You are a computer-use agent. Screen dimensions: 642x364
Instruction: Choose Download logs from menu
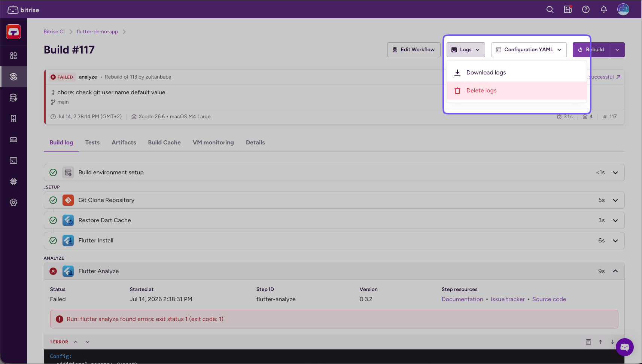517,73
